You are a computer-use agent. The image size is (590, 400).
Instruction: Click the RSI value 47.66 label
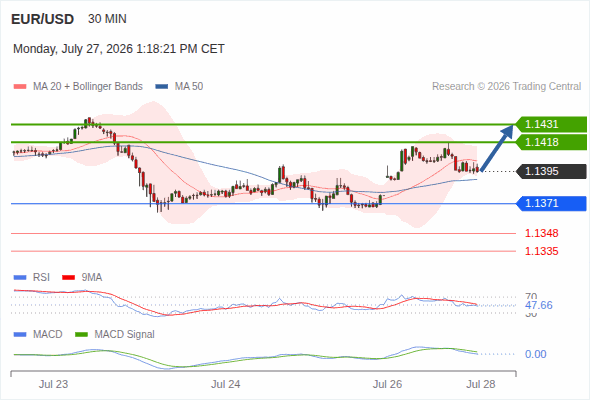point(539,305)
